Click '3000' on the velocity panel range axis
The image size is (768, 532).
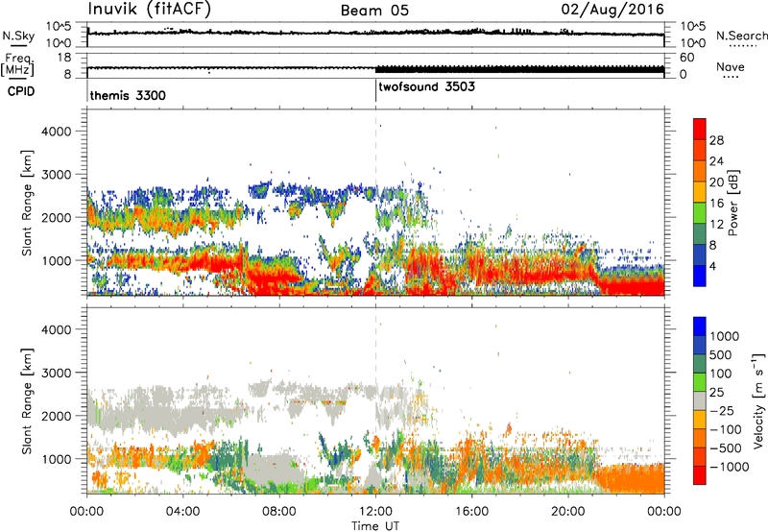(x=56, y=373)
